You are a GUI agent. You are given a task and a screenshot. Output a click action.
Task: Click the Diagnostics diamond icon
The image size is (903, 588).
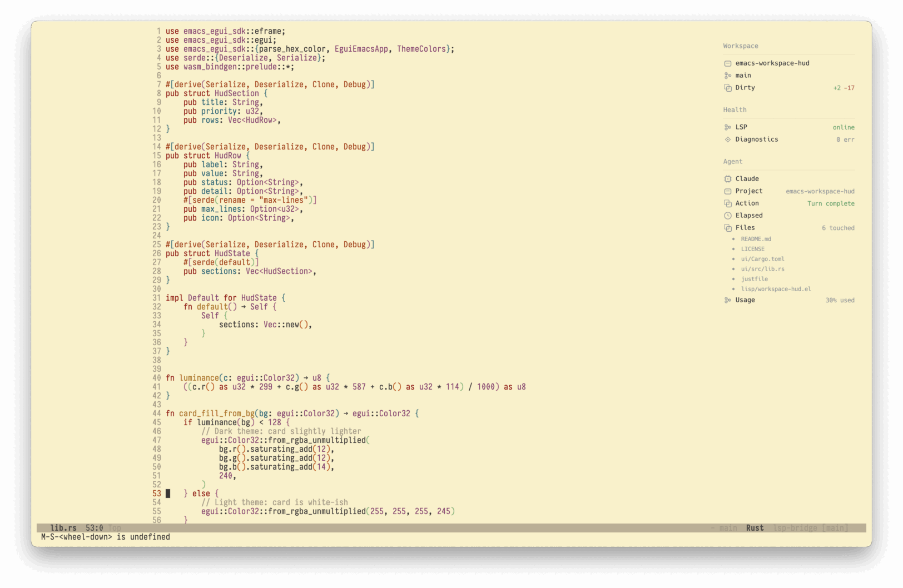click(x=727, y=139)
